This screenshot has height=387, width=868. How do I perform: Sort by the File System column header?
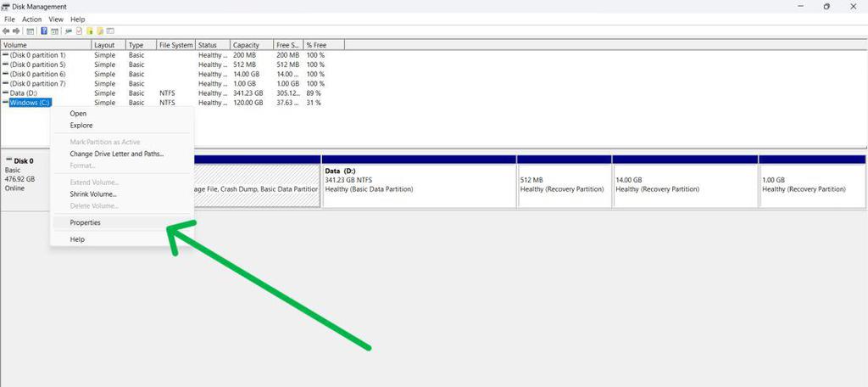(176, 45)
